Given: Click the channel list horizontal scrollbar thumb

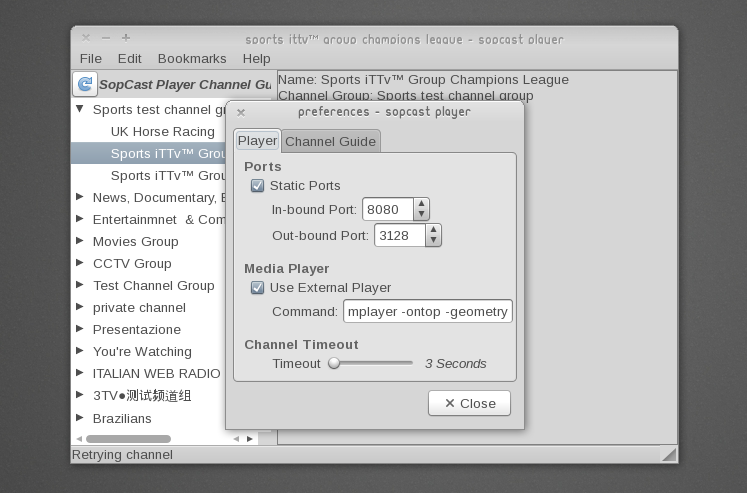Looking at the screenshot, I should click(128, 439).
